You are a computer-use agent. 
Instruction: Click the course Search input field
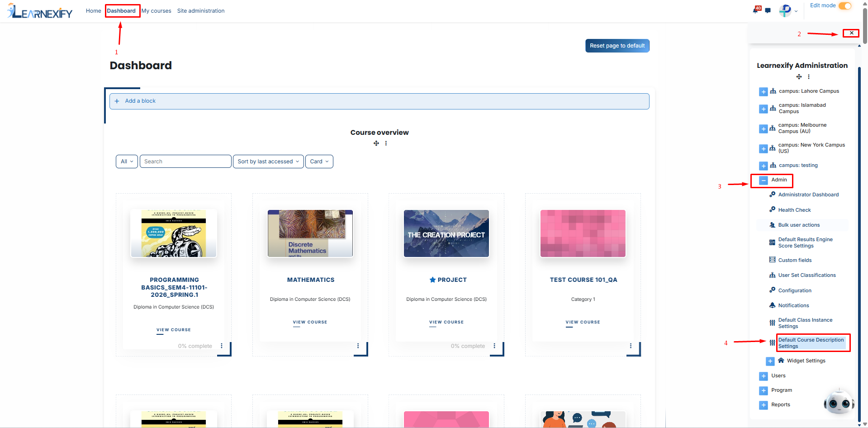pyautogui.click(x=185, y=162)
